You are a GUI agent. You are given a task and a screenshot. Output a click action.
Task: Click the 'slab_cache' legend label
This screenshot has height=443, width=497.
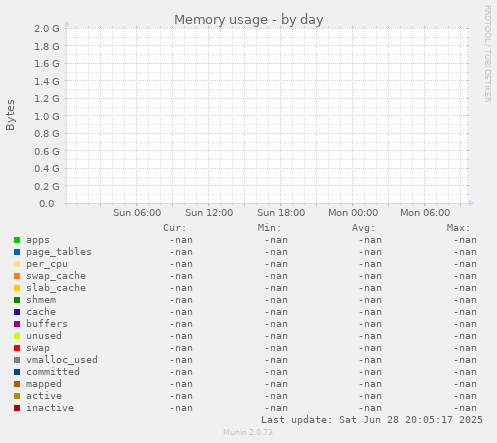tap(56, 288)
